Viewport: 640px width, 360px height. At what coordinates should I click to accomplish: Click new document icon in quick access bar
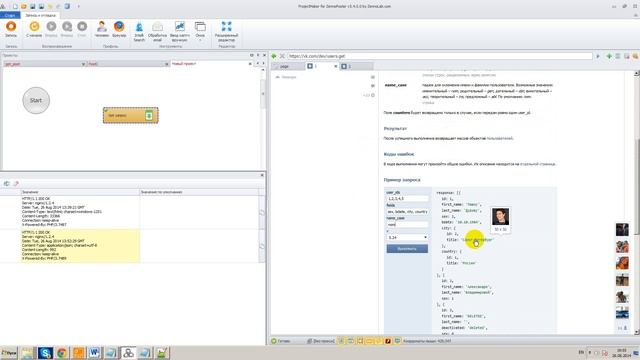tap(15, 6)
